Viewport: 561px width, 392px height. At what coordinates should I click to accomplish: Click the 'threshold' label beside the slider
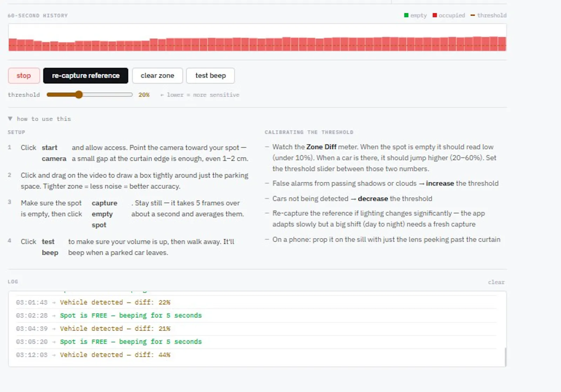(x=24, y=95)
